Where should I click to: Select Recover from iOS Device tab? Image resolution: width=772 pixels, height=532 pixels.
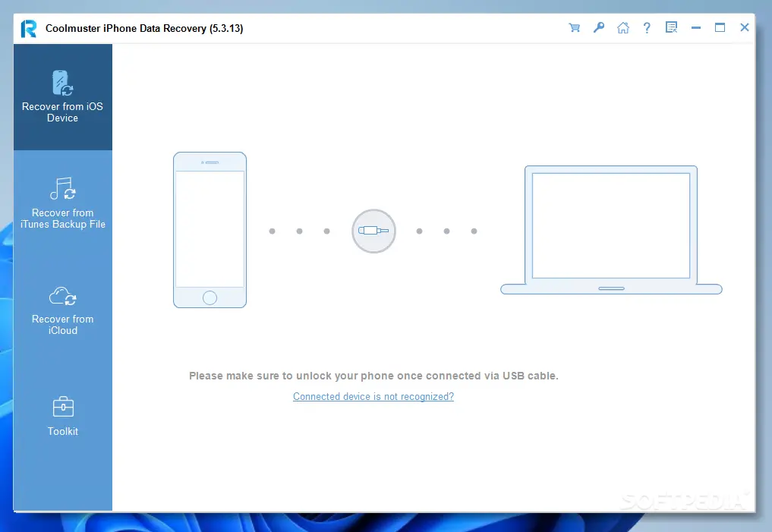[62, 97]
